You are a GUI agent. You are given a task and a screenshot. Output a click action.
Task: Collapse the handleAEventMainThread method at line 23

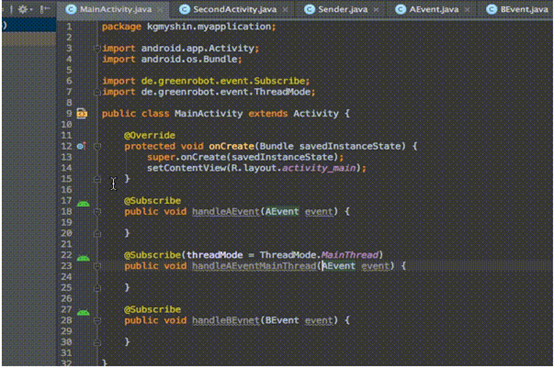[97, 266]
